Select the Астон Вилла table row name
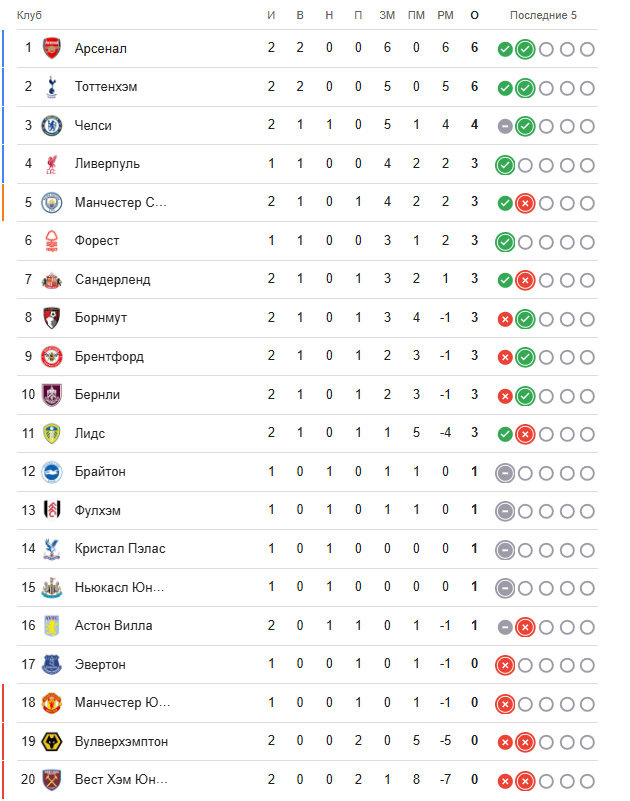The image size is (630, 801). click(x=114, y=626)
